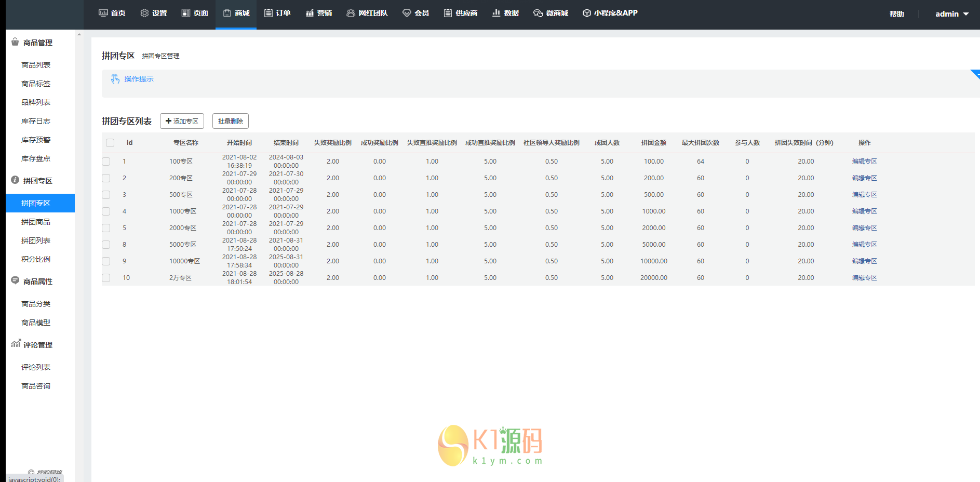Viewport: 980px width, 482px height.
Task: Click the influencer team icon (网红团队)
Action: click(351, 13)
